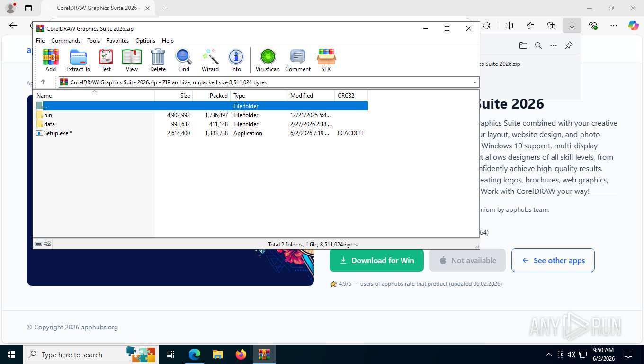Click the drive icon in status bar
The image size is (644, 364).
[38, 244]
